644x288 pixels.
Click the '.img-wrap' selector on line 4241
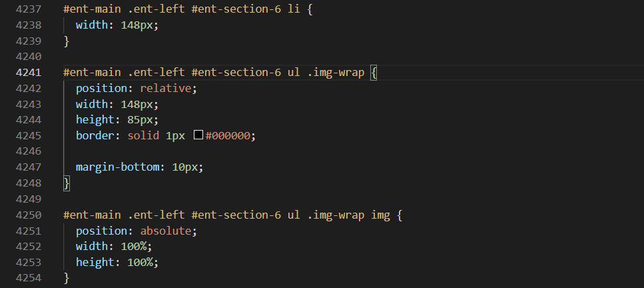pyautogui.click(x=336, y=73)
